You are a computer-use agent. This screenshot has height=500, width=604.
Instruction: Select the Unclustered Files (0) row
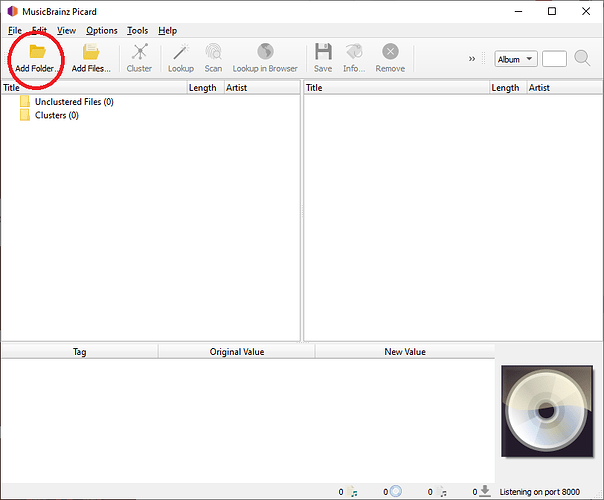click(150, 102)
